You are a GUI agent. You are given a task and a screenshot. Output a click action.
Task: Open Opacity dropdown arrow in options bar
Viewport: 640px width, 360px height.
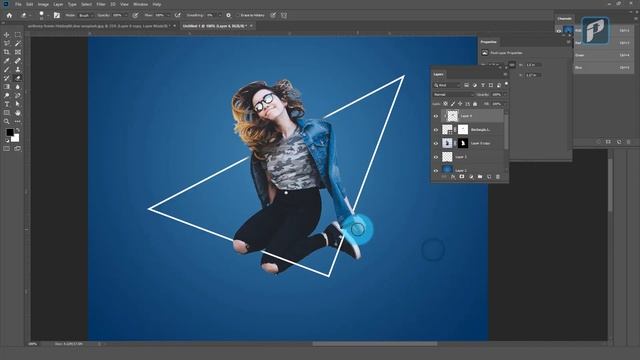126,15
